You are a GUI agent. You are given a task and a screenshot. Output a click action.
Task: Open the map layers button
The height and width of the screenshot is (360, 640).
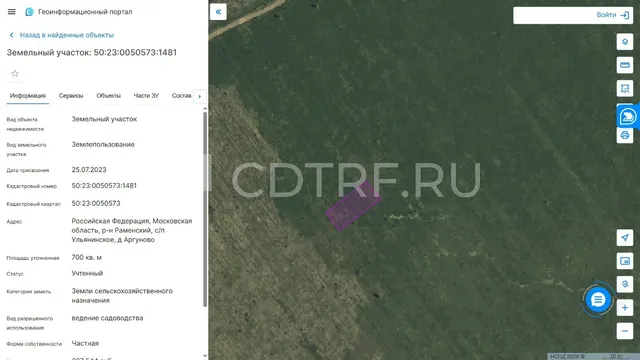tap(624, 42)
